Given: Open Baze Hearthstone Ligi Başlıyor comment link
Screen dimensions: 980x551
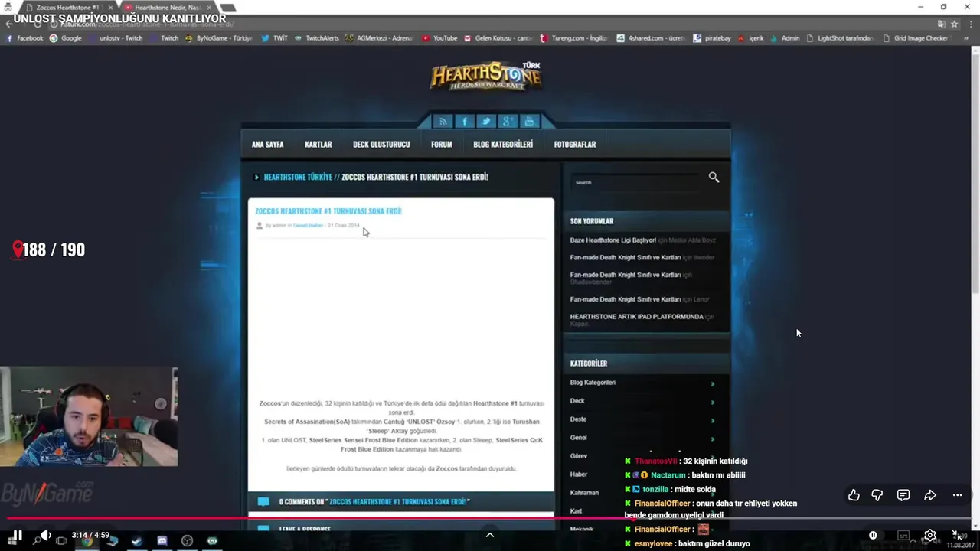Looking at the screenshot, I should pos(612,240).
